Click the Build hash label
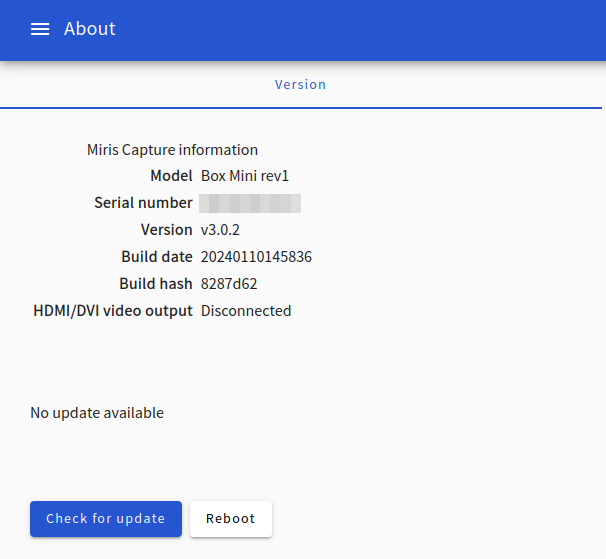This screenshot has width=606, height=559. [x=156, y=284]
